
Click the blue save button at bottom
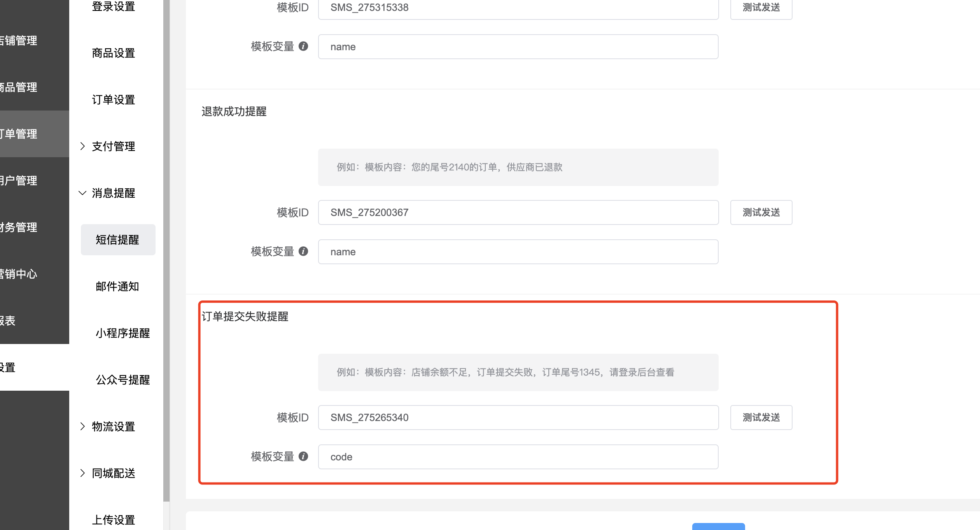pos(718,526)
